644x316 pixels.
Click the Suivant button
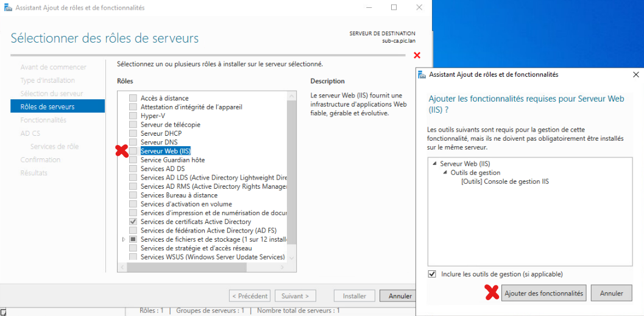click(x=295, y=296)
